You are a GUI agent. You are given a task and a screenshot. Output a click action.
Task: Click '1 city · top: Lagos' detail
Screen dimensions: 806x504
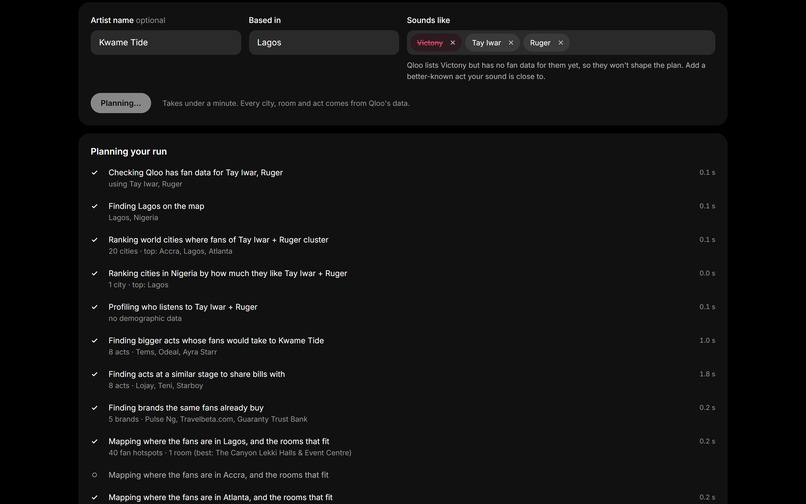(x=138, y=285)
